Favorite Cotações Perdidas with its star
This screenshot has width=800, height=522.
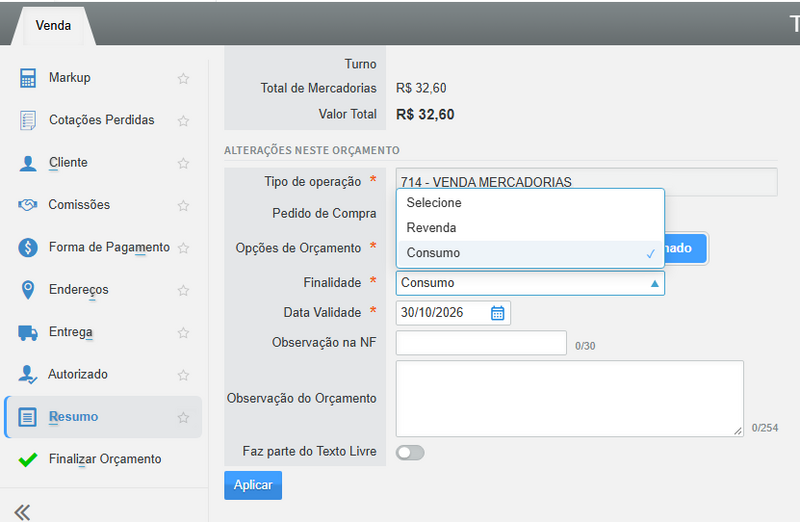[183, 121]
